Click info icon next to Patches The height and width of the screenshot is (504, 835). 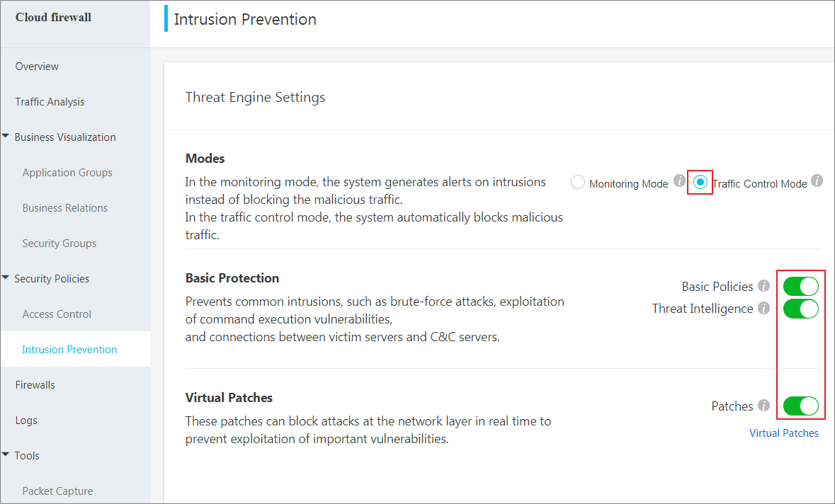point(763,406)
